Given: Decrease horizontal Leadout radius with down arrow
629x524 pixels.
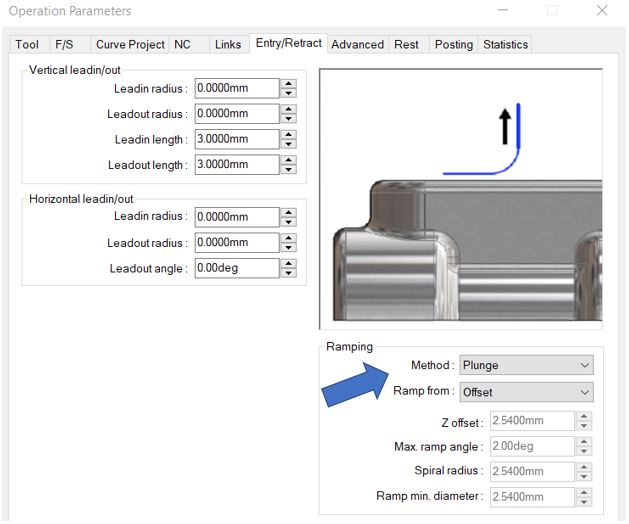Looking at the screenshot, I should [x=288, y=247].
